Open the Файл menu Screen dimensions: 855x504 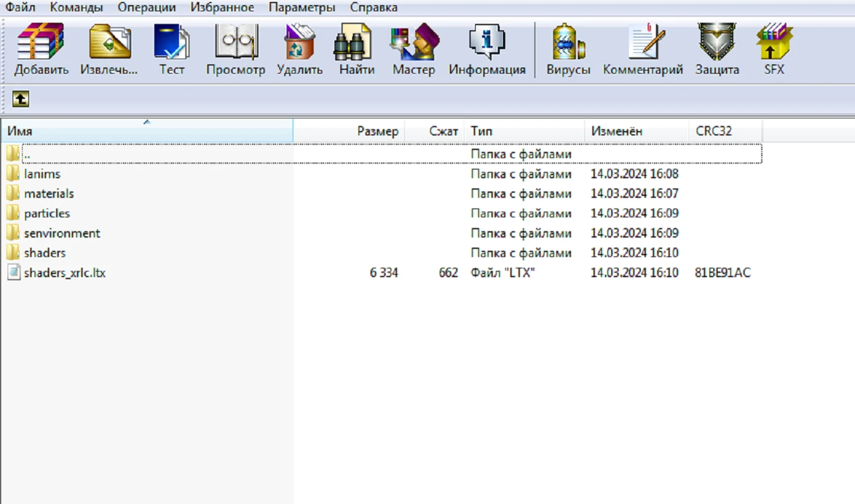pyautogui.click(x=20, y=8)
